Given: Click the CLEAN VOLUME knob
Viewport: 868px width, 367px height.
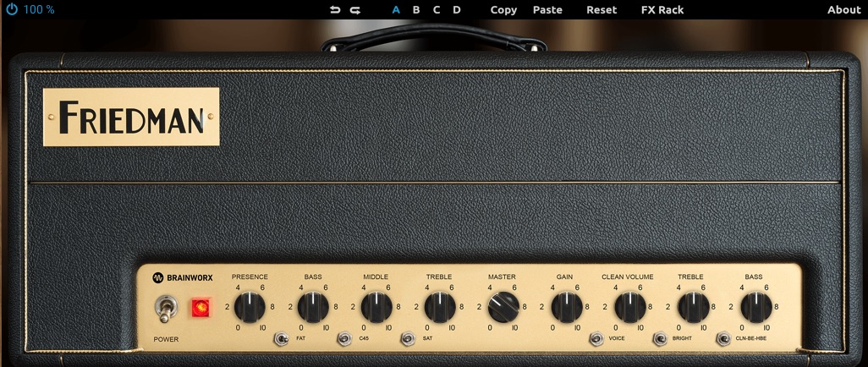Looking at the screenshot, I should click(629, 307).
